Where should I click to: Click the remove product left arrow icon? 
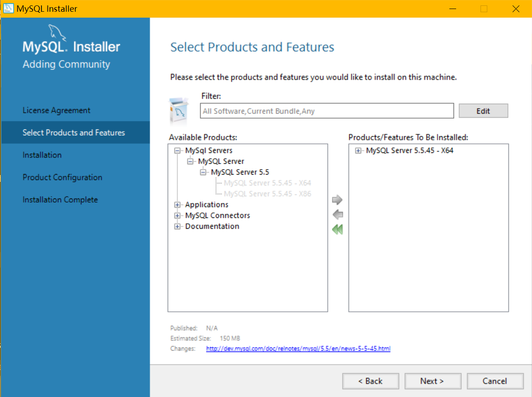coord(337,215)
